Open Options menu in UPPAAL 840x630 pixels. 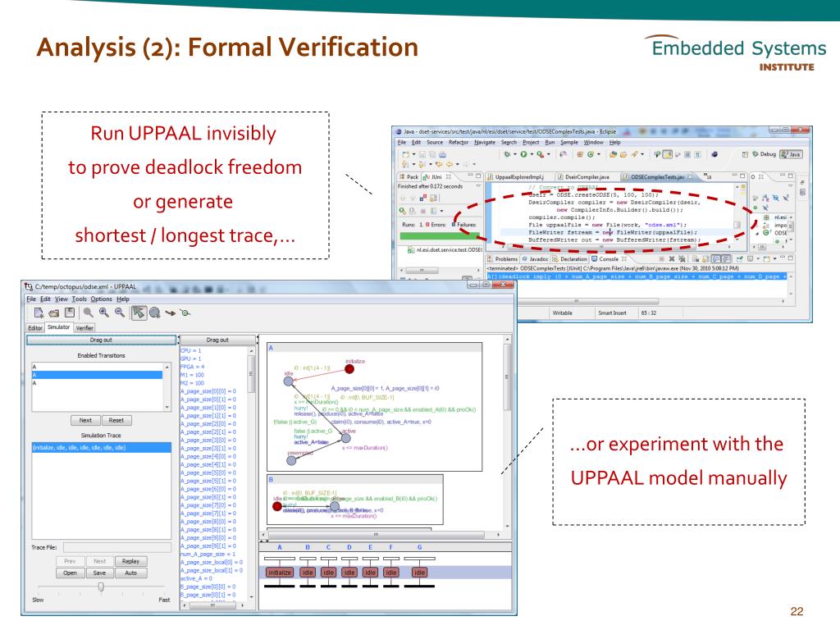point(101,299)
